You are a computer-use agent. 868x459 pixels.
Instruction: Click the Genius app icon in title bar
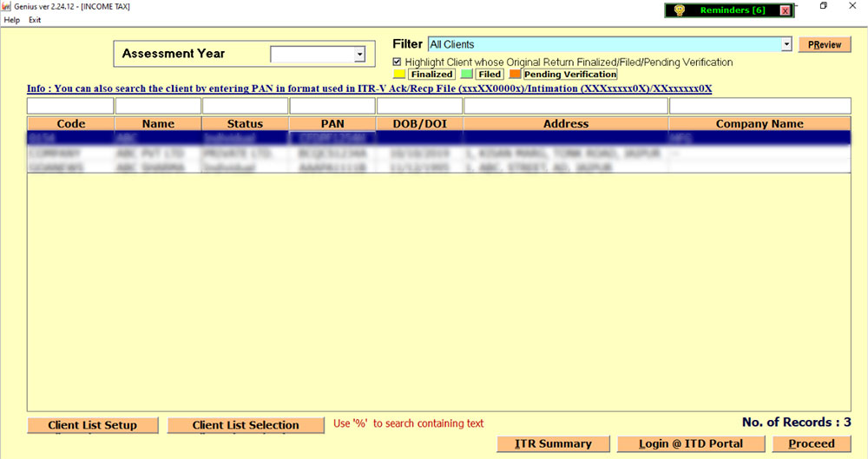[7, 6]
